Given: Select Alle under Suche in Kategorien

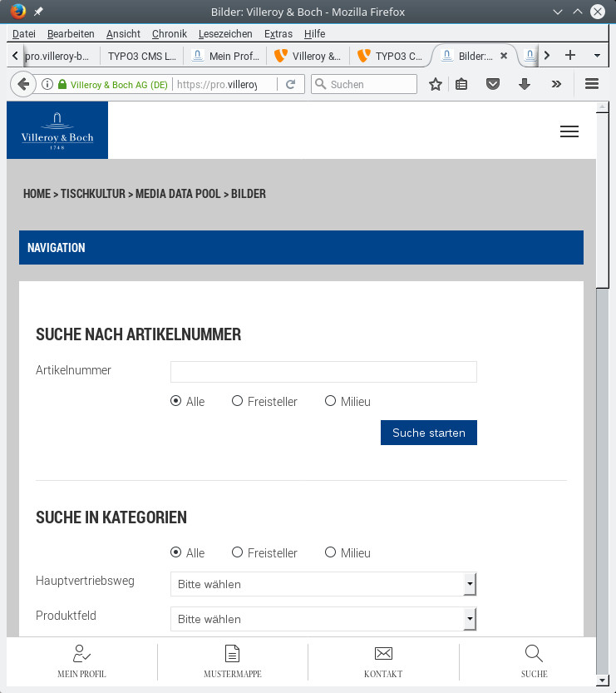Looking at the screenshot, I should pyautogui.click(x=175, y=552).
